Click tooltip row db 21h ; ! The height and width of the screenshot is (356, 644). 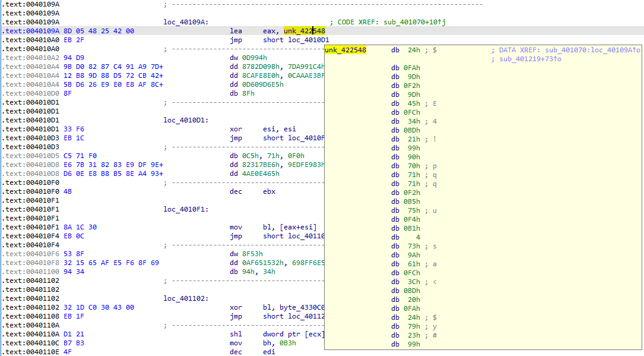[x=414, y=139]
